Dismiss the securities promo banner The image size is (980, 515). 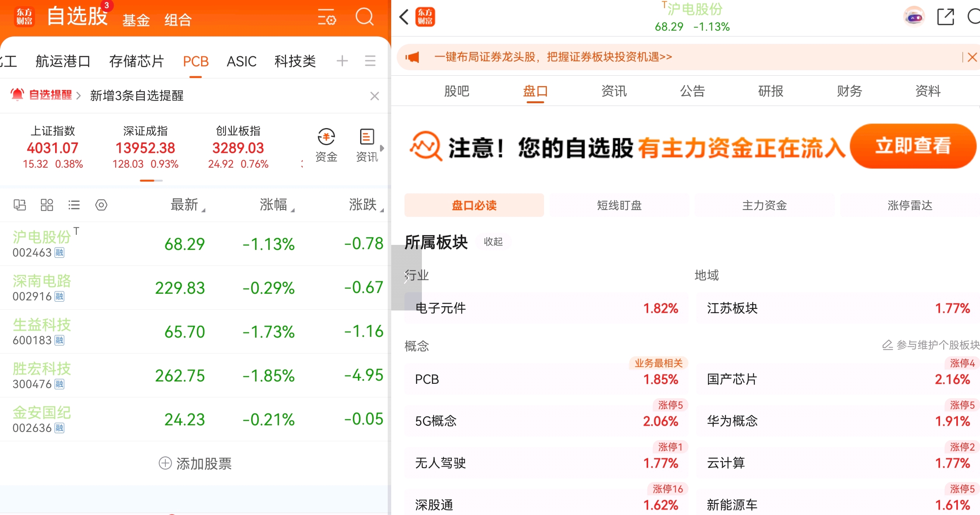click(x=972, y=57)
